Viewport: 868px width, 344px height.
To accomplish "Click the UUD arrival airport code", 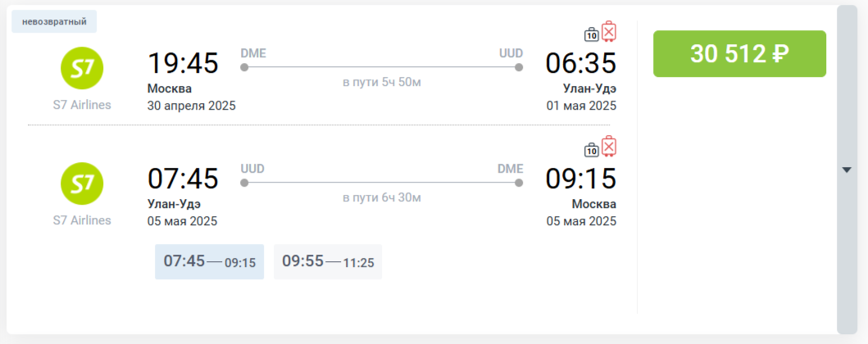I will coord(511,53).
